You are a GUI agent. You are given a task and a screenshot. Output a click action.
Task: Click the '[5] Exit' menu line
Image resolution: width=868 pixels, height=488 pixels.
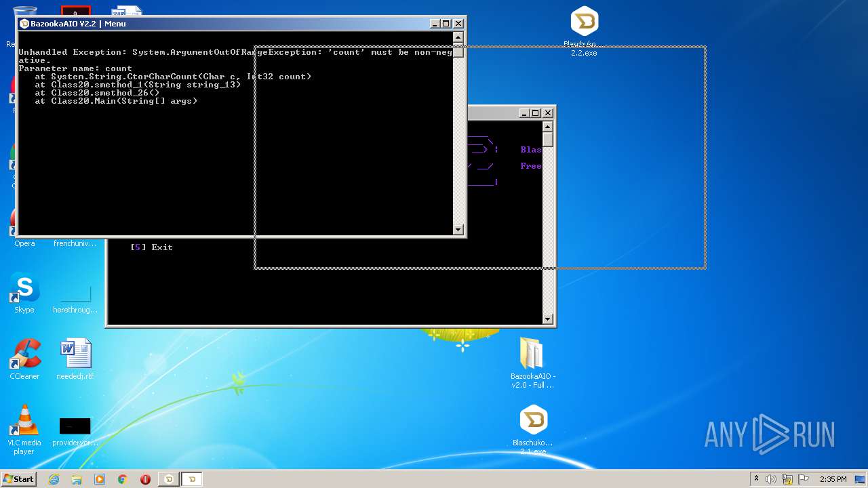click(x=151, y=247)
